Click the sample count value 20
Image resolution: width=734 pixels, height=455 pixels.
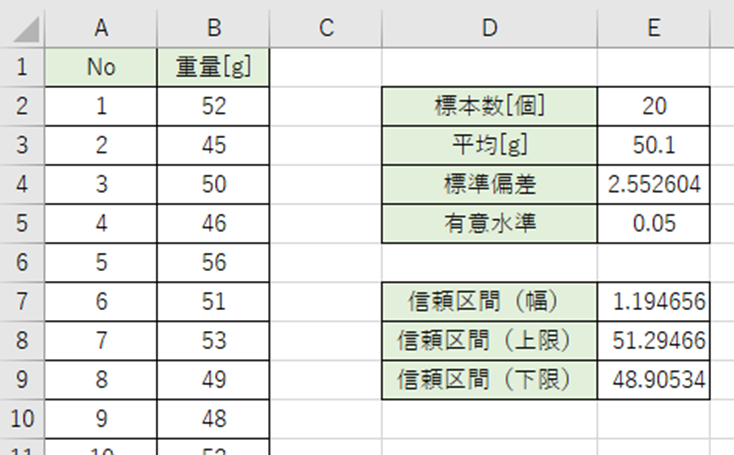[x=654, y=107]
